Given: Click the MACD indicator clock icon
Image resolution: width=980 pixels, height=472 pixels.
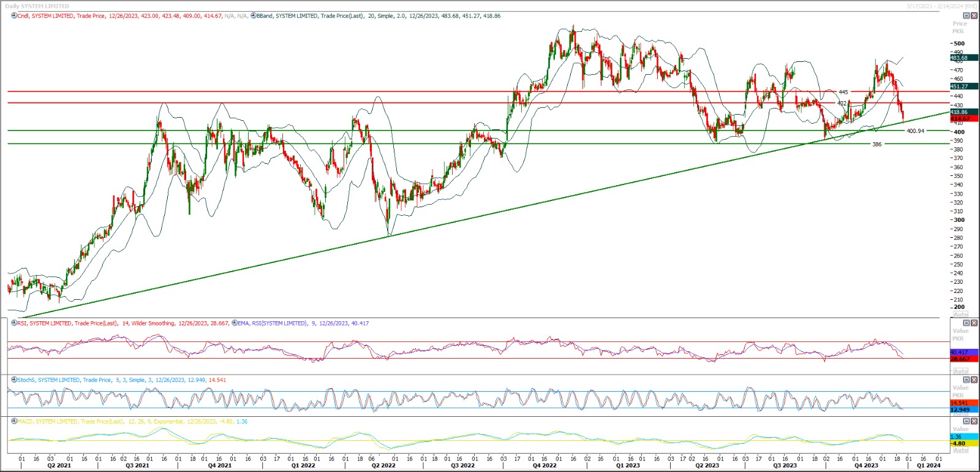Looking at the screenshot, I should (x=14, y=422).
